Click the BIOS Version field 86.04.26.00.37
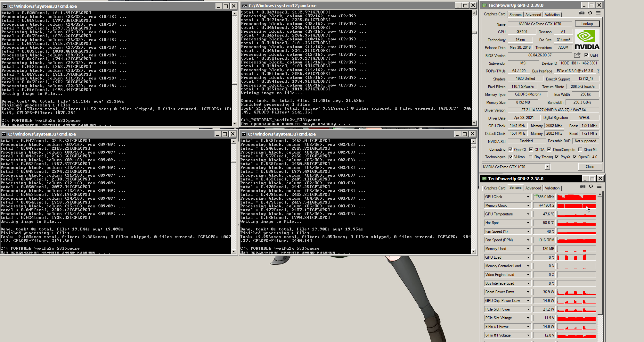This screenshot has height=342, width=644. click(540, 55)
